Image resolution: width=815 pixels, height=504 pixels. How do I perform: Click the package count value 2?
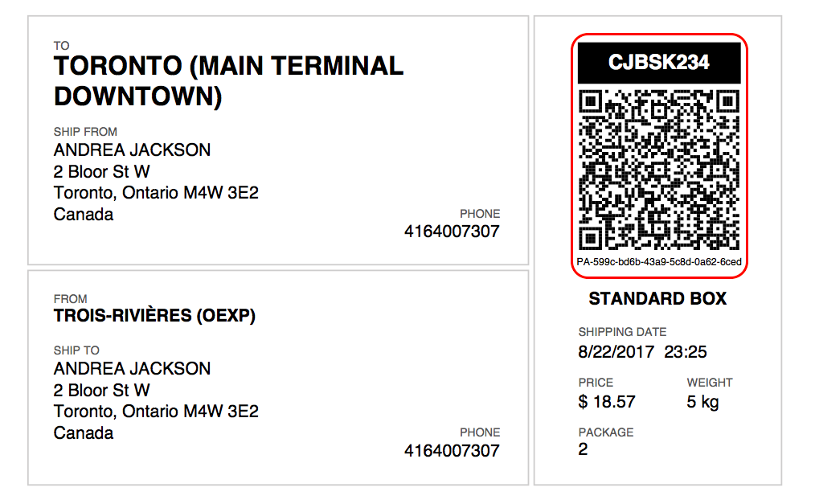584,449
